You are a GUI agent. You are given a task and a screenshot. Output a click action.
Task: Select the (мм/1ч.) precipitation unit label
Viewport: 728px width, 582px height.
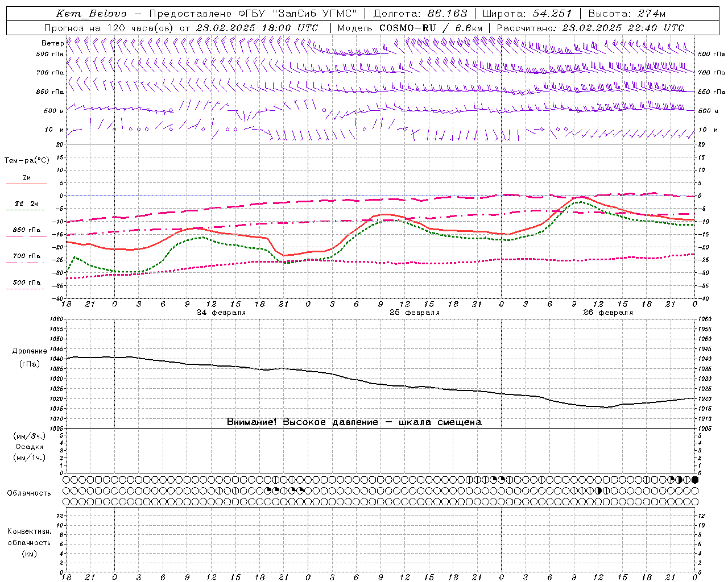(30, 458)
